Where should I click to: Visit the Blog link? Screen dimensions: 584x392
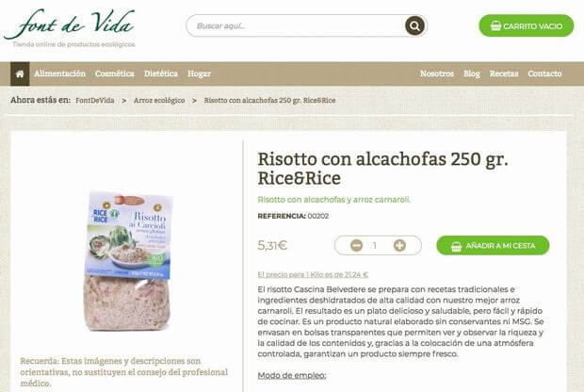pos(472,73)
